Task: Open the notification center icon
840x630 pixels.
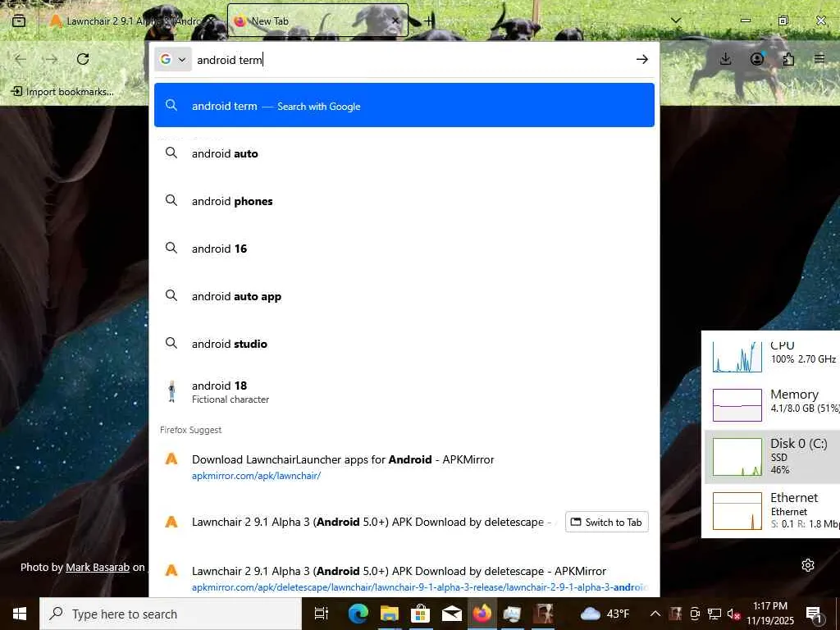Action: tap(814, 614)
